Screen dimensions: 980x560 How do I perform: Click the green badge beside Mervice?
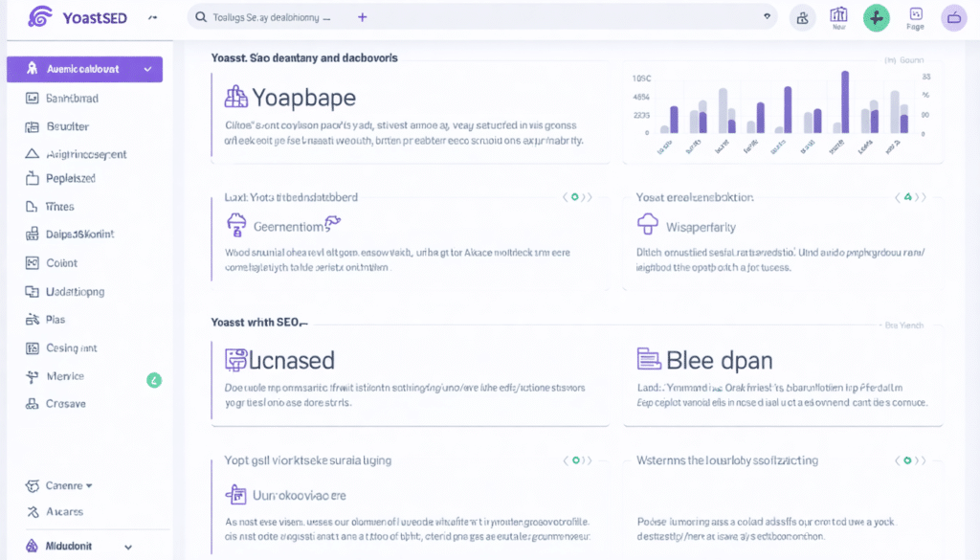[154, 380]
